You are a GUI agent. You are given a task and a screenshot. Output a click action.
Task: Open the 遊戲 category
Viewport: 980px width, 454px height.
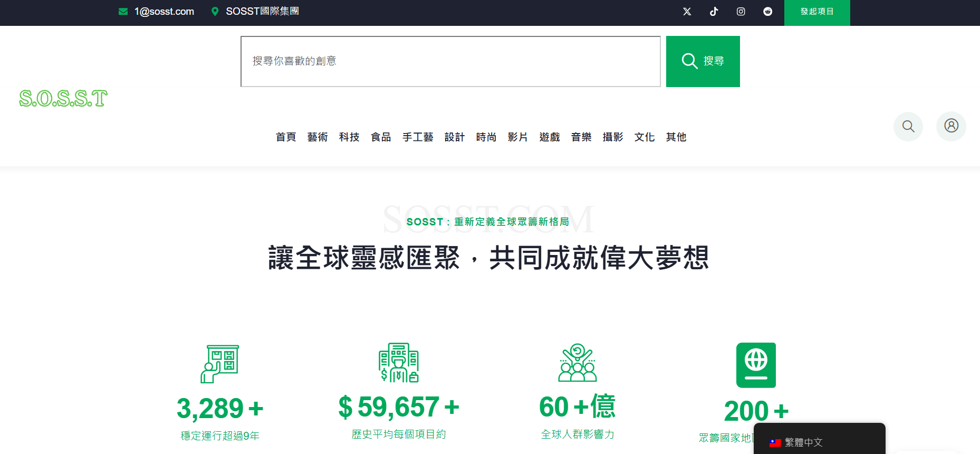click(550, 137)
